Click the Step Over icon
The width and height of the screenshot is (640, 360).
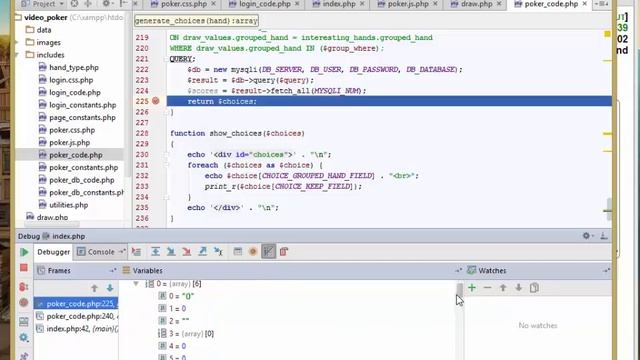[x=156, y=252]
